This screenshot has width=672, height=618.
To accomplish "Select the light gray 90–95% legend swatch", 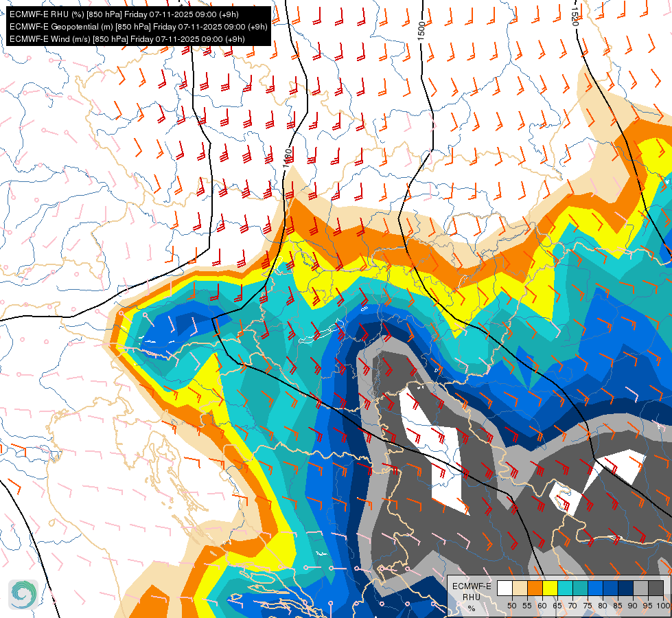I will [x=640, y=588].
